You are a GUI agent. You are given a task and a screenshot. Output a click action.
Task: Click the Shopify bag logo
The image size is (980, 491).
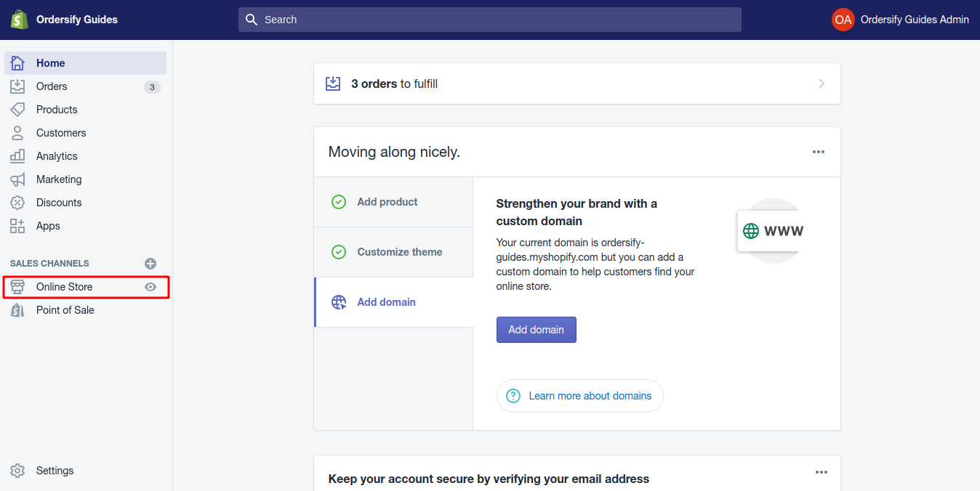pyautogui.click(x=19, y=20)
